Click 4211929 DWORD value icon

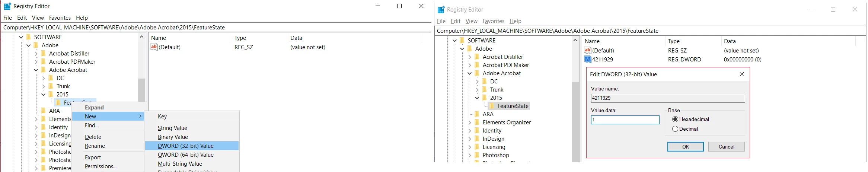(588, 59)
